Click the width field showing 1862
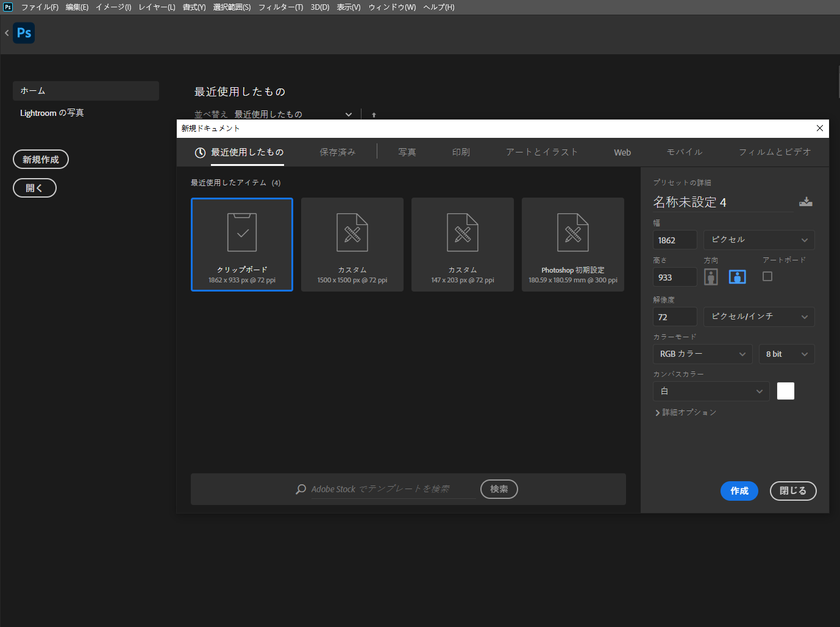This screenshot has height=627, width=840. click(x=675, y=240)
